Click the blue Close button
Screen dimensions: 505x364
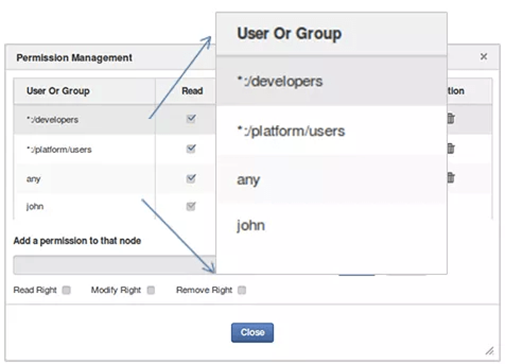252,332
